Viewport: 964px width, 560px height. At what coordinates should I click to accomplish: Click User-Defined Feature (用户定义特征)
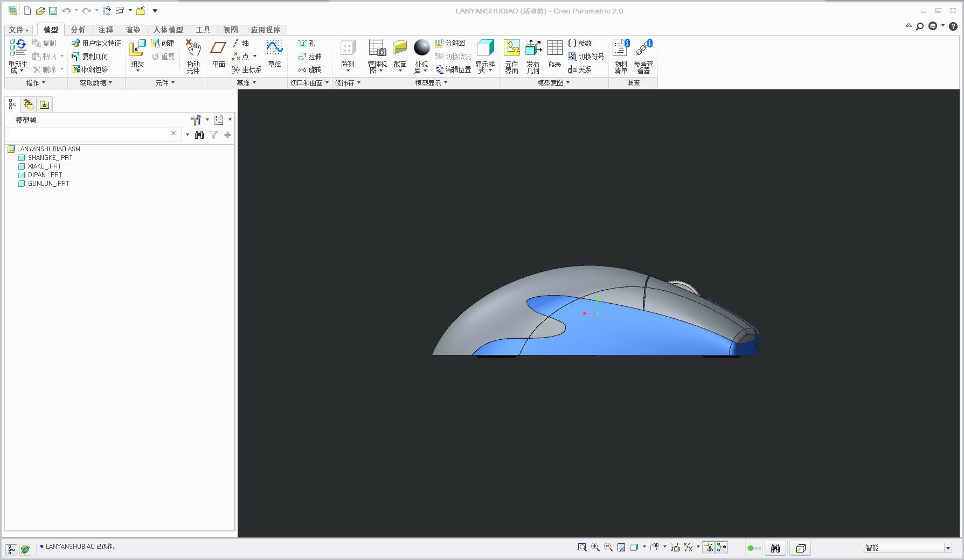(x=96, y=43)
